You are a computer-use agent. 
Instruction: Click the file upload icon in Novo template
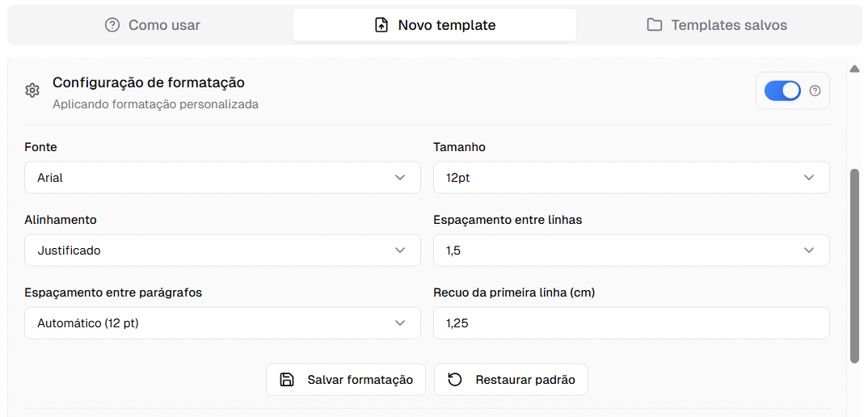pyautogui.click(x=381, y=25)
